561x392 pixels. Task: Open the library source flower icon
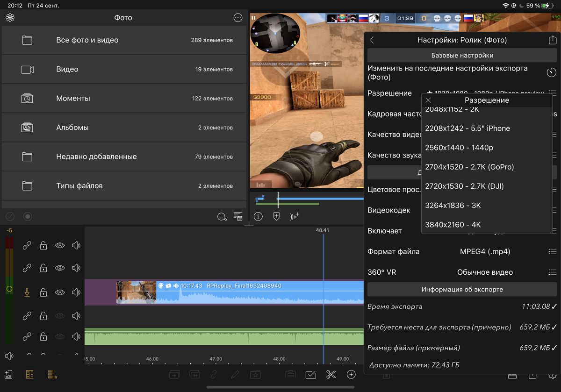(x=10, y=18)
